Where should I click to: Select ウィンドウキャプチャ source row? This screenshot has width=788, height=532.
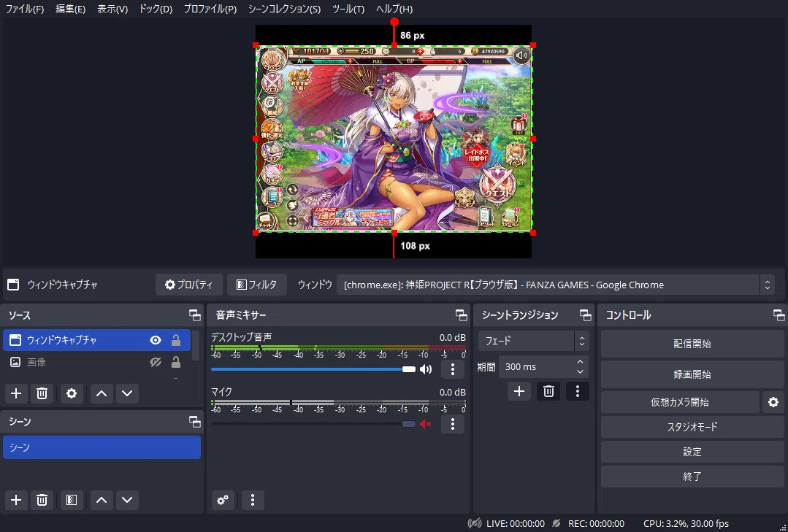(x=96, y=340)
